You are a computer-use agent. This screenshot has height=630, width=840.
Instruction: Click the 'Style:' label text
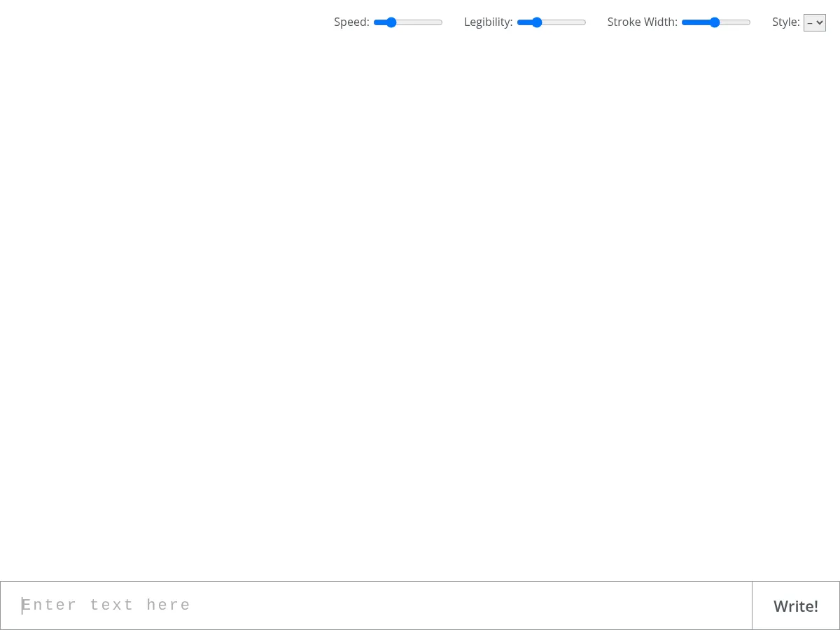coord(785,22)
